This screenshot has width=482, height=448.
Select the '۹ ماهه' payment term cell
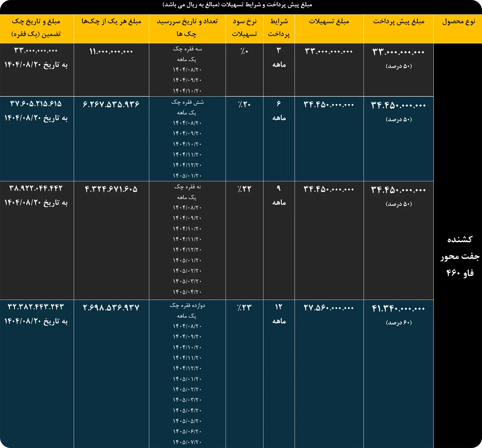point(279,195)
